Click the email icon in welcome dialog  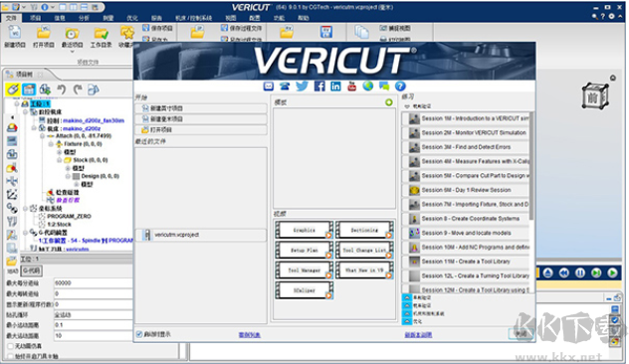[269, 86]
